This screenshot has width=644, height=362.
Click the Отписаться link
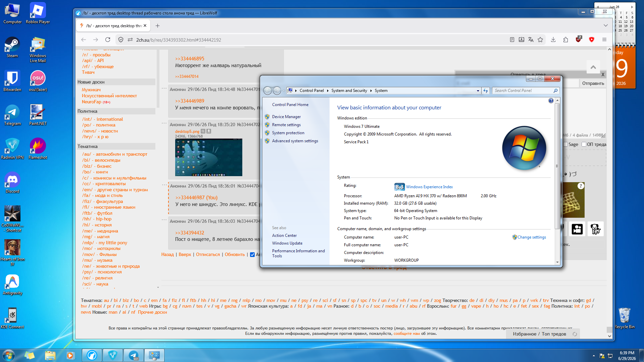click(x=208, y=255)
